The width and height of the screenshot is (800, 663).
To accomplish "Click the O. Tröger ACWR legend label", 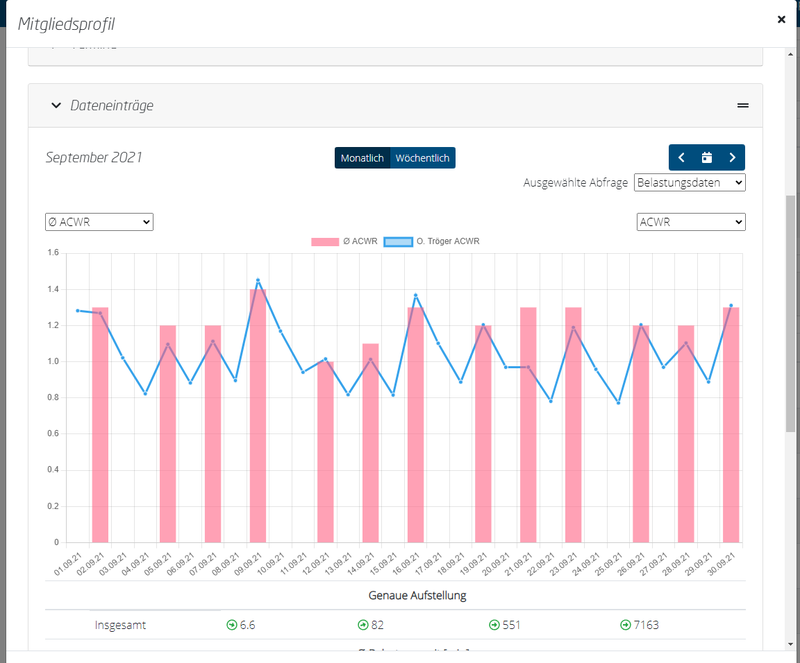I will [x=448, y=241].
